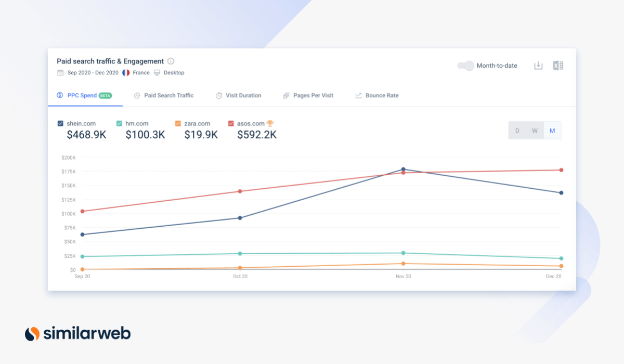The width and height of the screenshot is (624, 364).
Task: Switch to the Paid Search Traffic tab
Action: point(168,96)
